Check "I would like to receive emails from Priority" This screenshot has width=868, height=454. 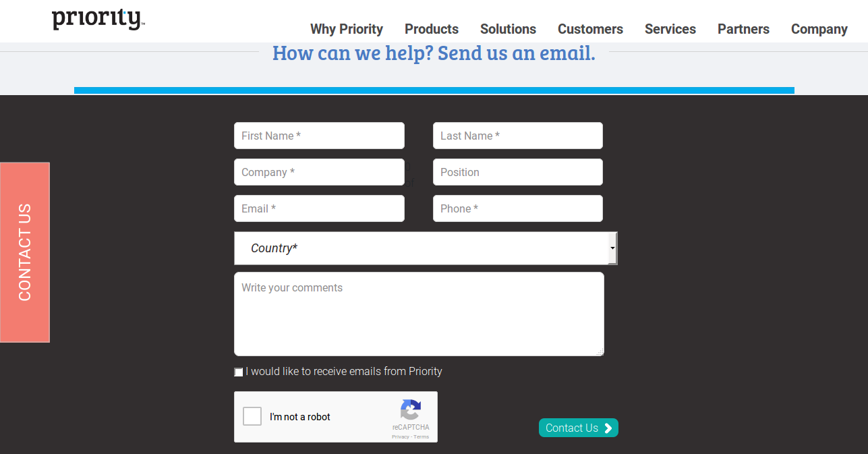tap(238, 372)
